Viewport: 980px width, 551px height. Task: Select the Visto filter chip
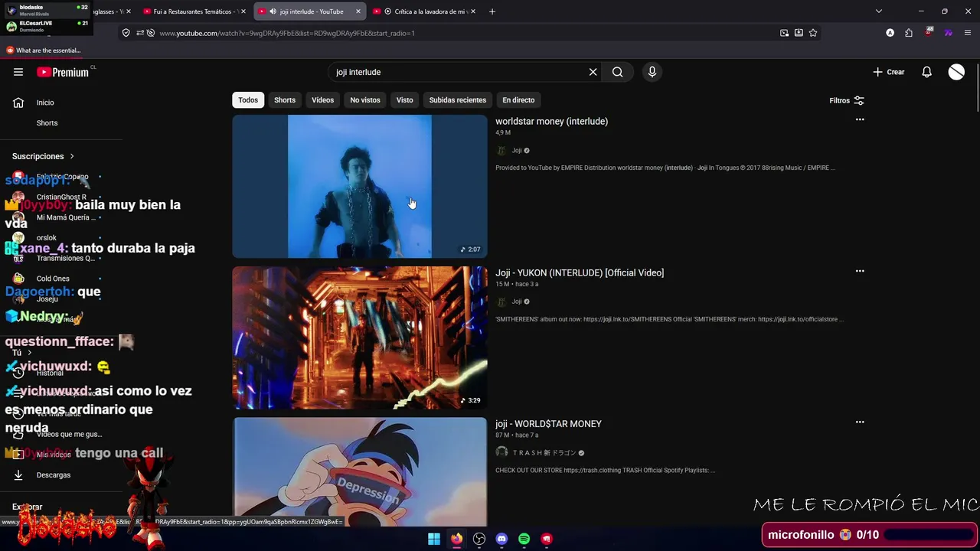coord(404,100)
